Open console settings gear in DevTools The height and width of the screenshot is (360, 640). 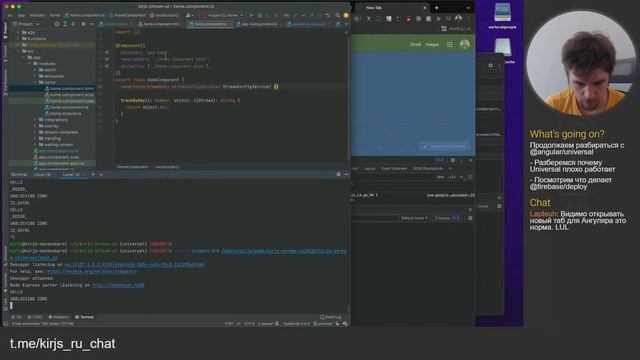click(470, 218)
